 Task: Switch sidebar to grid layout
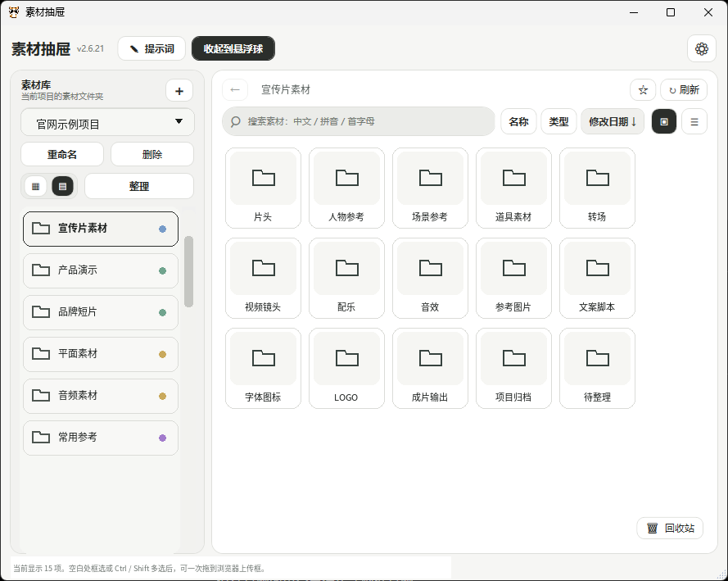(x=36, y=187)
